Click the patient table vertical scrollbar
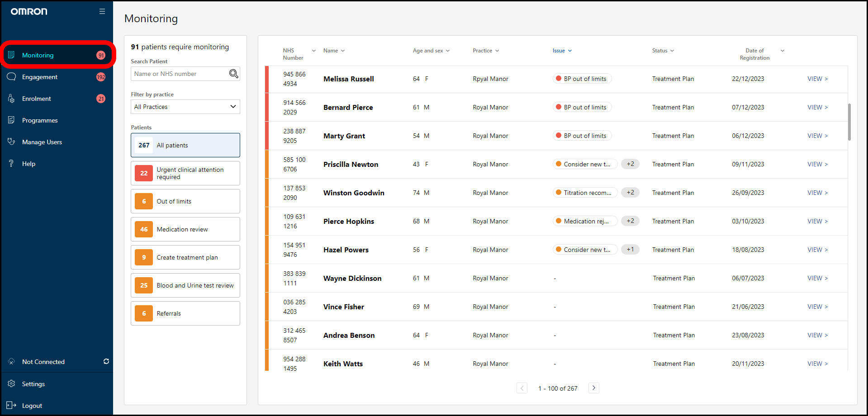This screenshot has width=868, height=416. tap(849, 122)
